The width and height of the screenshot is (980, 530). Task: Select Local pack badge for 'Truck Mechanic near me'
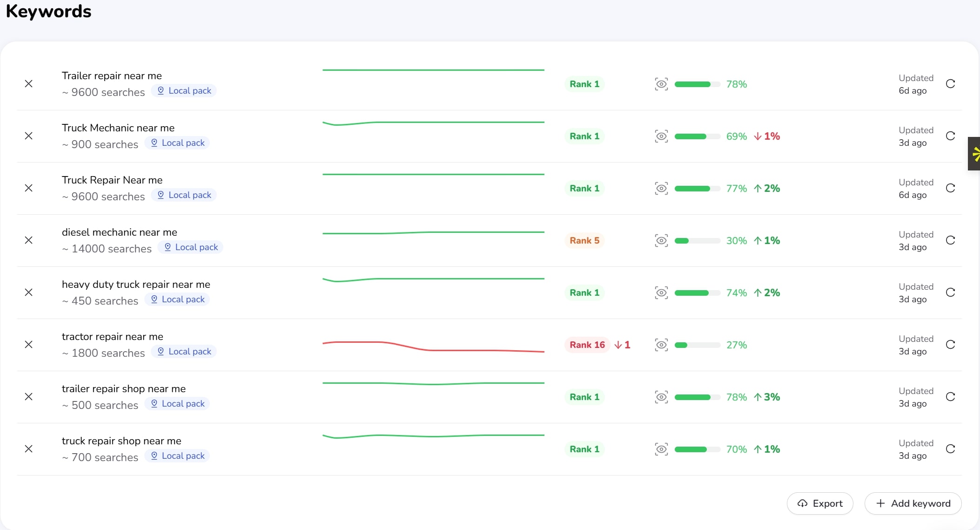click(177, 143)
